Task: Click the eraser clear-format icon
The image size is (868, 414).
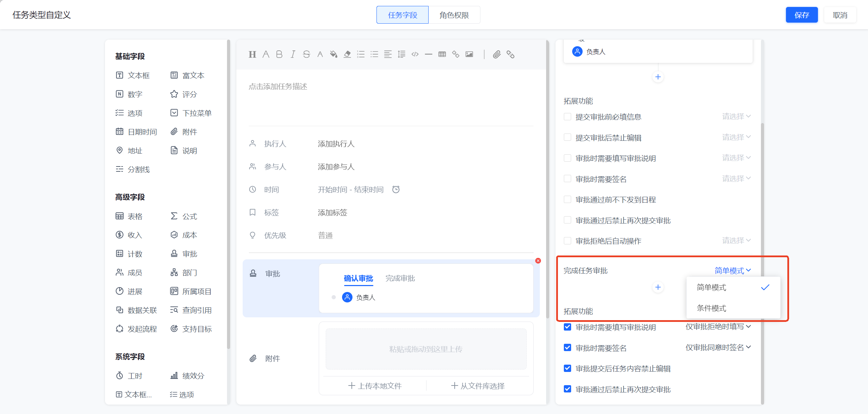Action: (347, 54)
